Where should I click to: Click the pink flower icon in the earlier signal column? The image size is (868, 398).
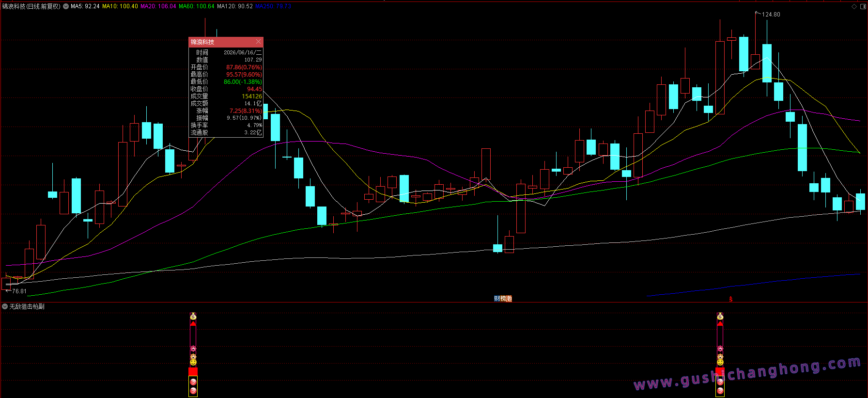coord(193,349)
